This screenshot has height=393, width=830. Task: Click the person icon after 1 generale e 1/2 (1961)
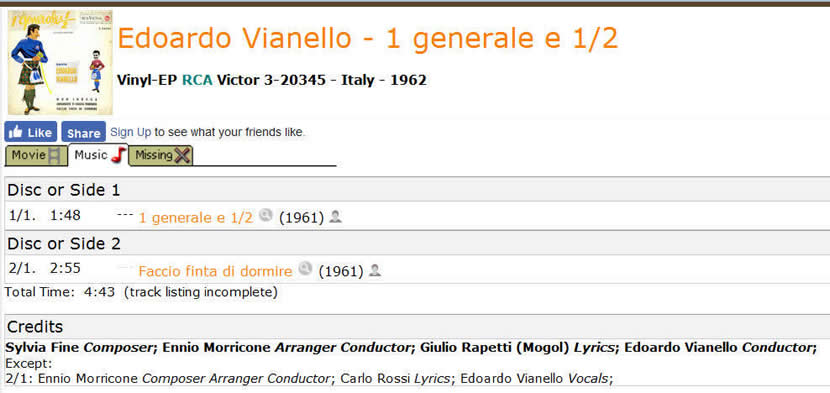point(335,217)
